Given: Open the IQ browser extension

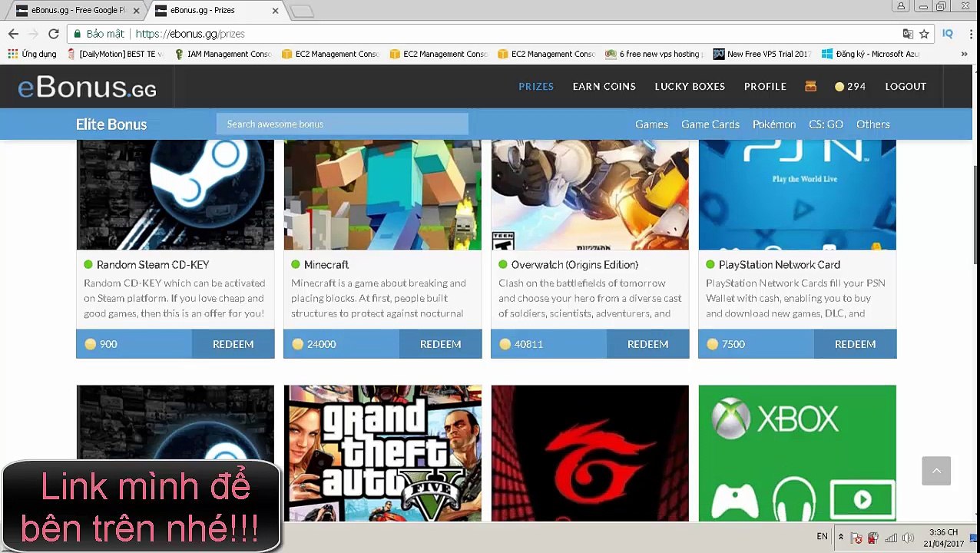Looking at the screenshot, I should [x=948, y=34].
